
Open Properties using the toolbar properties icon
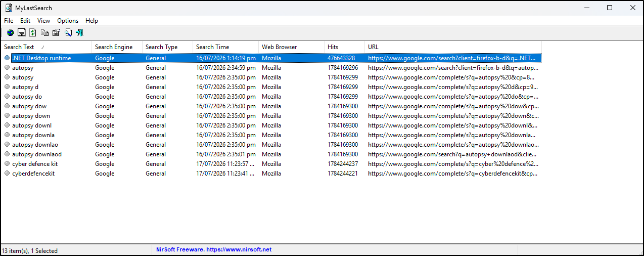pyautogui.click(x=56, y=32)
